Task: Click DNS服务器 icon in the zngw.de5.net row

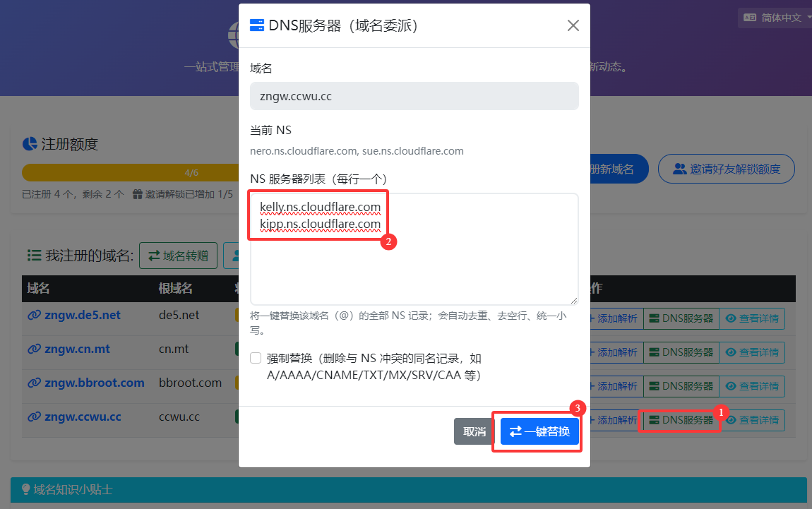Action: pyautogui.click(x=654, y=318)
